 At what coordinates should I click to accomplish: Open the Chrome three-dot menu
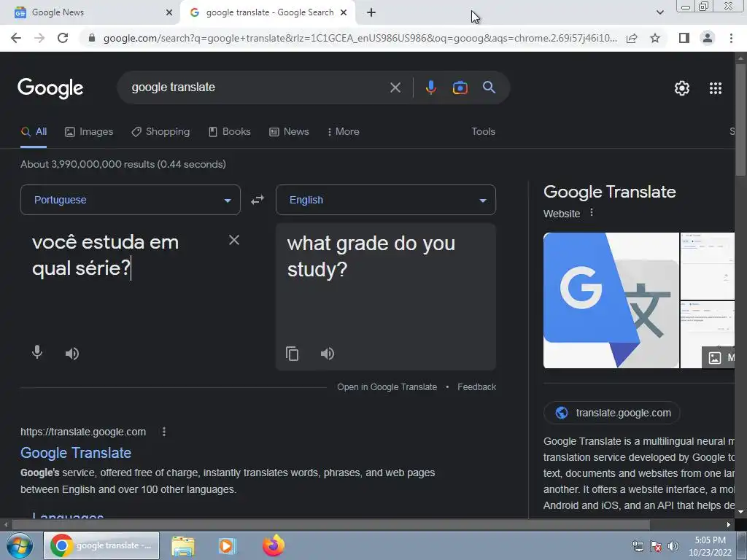731,38
